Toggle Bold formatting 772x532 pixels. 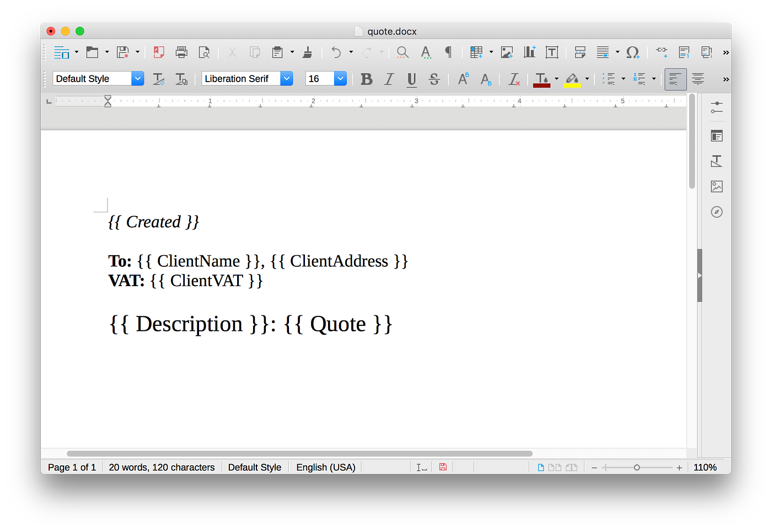point(366,79)
